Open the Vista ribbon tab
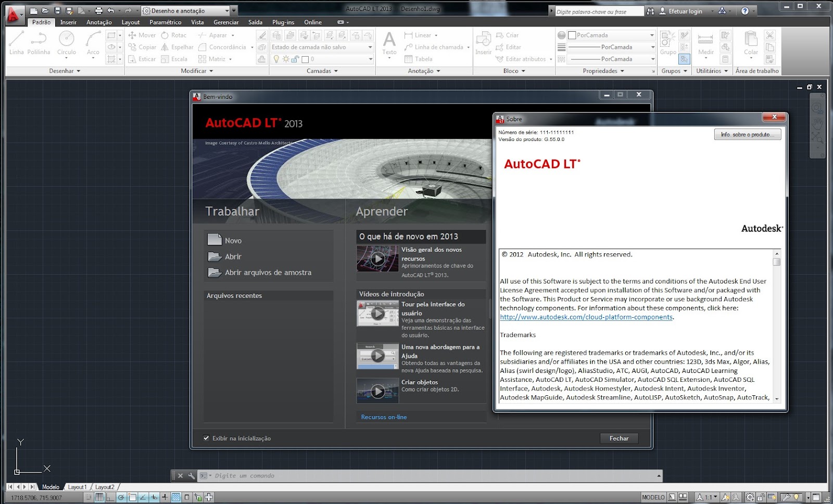Viewport: 833px width, 504px height. pyautogui.click(x=197, y=22)
